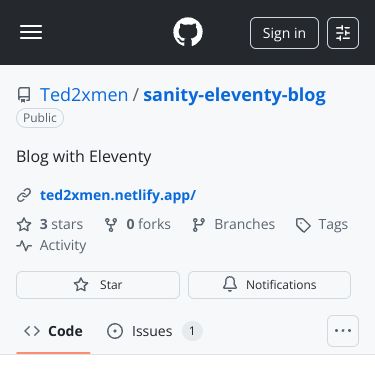Expand the three-dot more tabs menu
Viewport: 375px width, 375px height.
343,331
